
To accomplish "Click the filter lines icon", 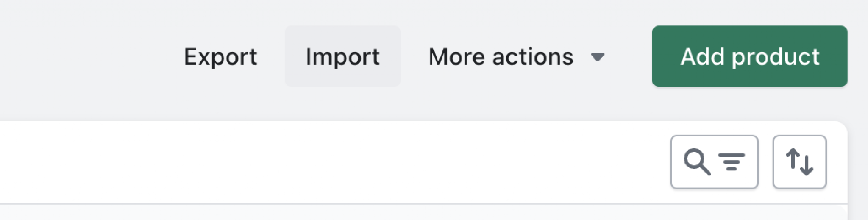I will tap(731, 162).
